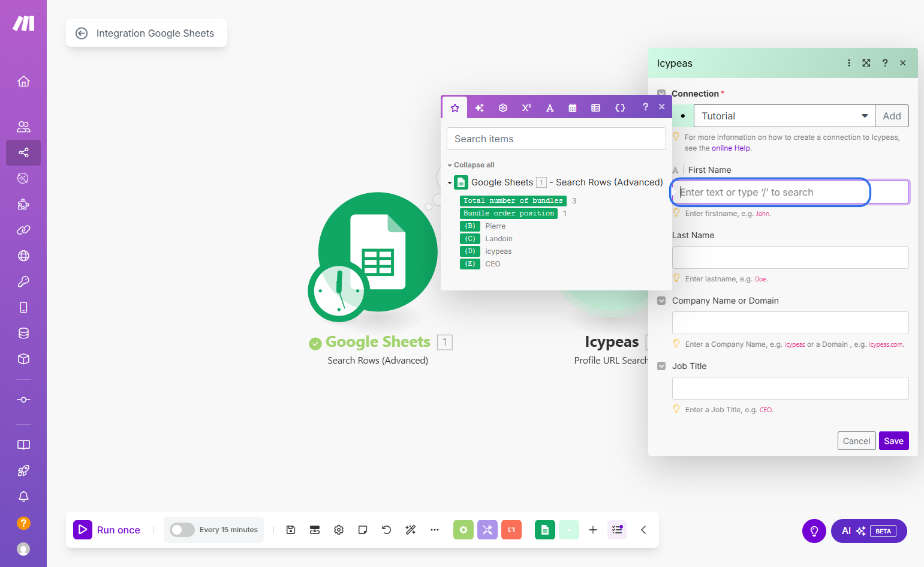Open the Icypeas panel vertical dots menu
This screenshot has width=924, height=567.
point(849,63)
